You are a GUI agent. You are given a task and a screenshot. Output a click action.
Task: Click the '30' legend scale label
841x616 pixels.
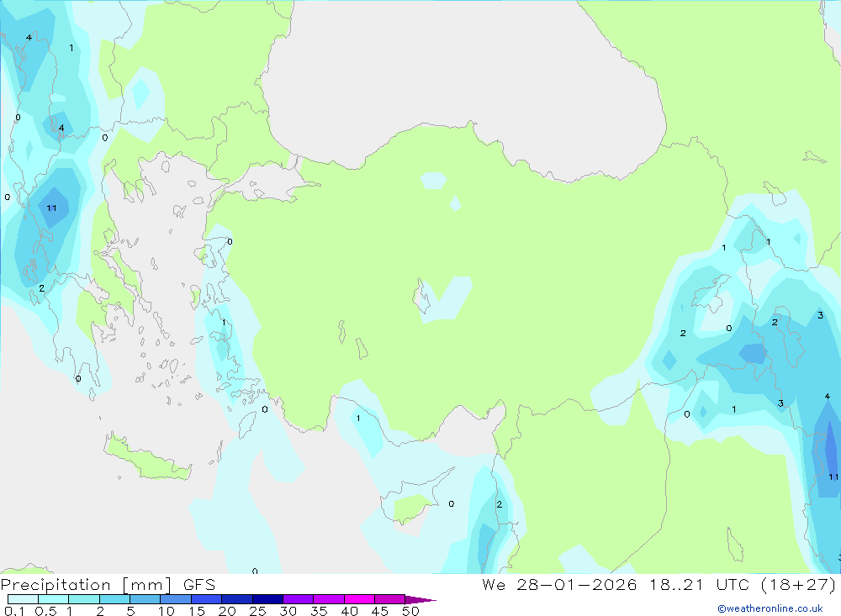point(288,611)
